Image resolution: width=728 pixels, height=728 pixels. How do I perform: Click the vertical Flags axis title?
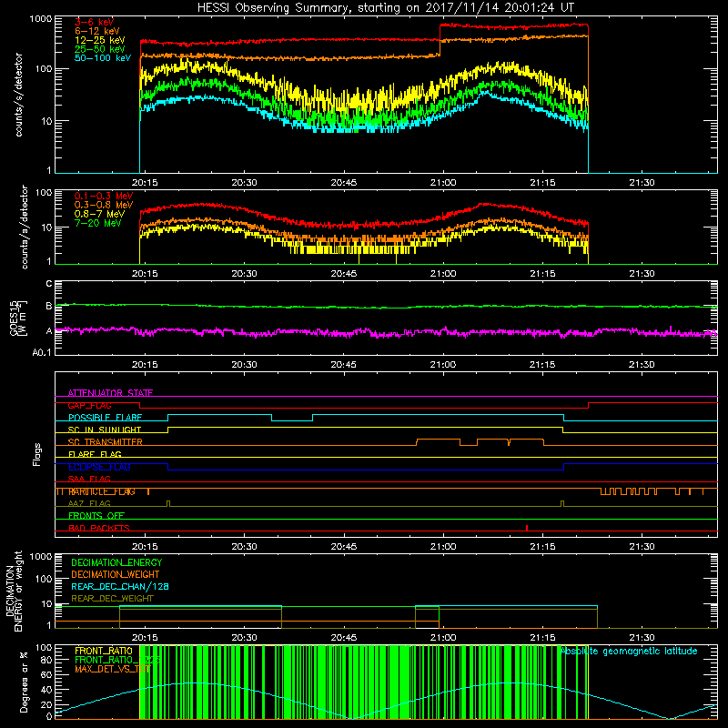point(37,454)
